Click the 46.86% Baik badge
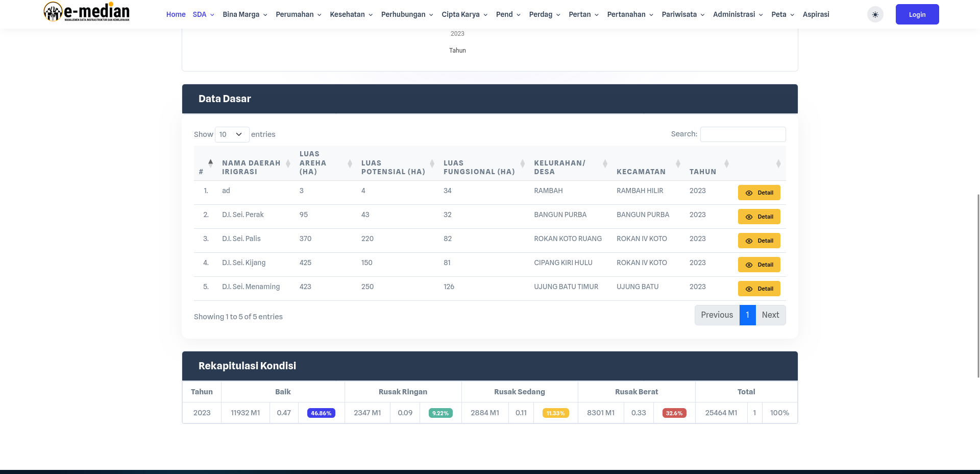 [x=321, y=413]
